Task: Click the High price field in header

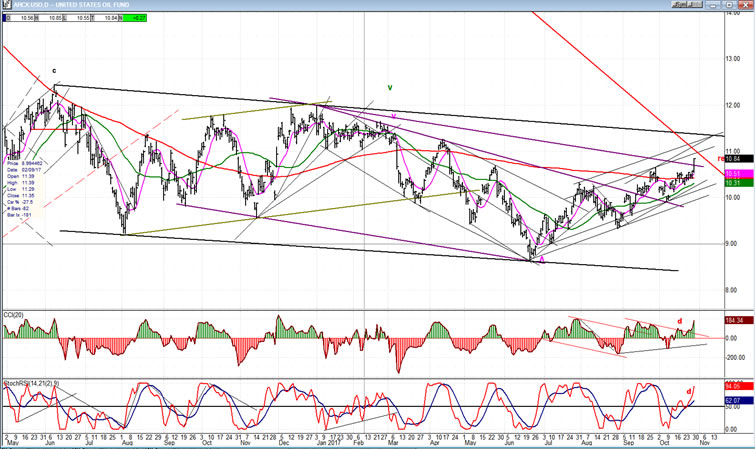Action: tap(57, 18)
